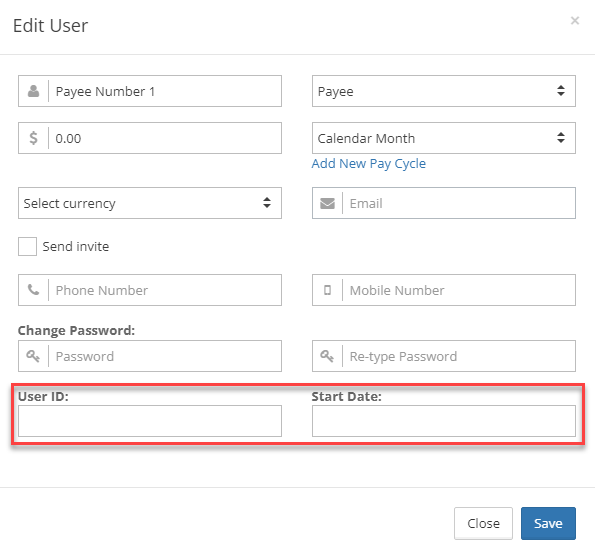Save the user changes
The height and width of the screenshot is (555, 595).
(x=548, y=523)
